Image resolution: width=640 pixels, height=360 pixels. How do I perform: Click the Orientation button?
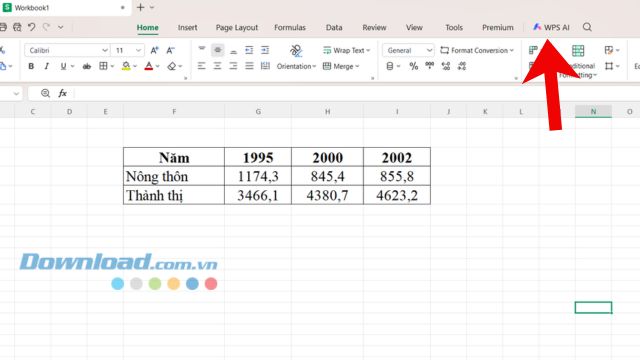pos(296,58)
